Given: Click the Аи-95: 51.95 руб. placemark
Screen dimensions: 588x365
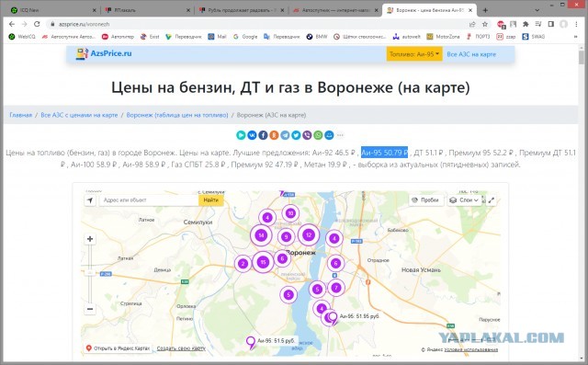Looking at the screenshot, I should (333, 318).
